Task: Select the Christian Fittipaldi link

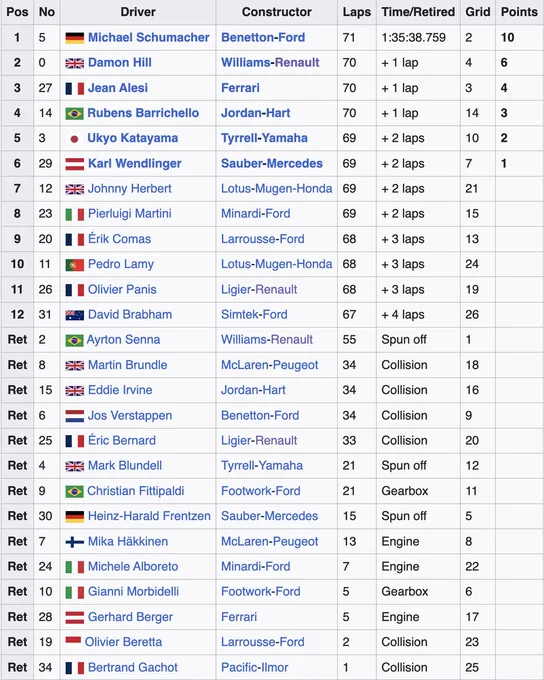Action: pos(136,491)
